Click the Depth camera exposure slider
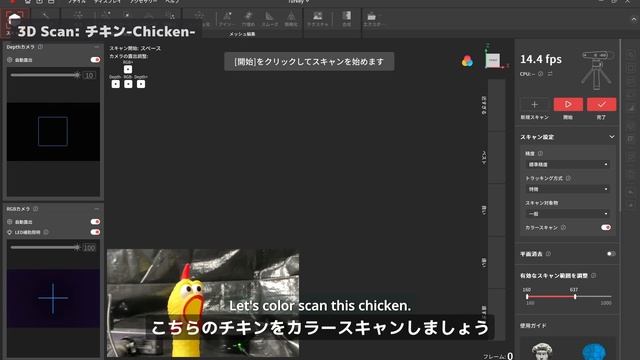The height and width of the screenshot is (360, 640). pyautogui.click(x=45, y=75)
